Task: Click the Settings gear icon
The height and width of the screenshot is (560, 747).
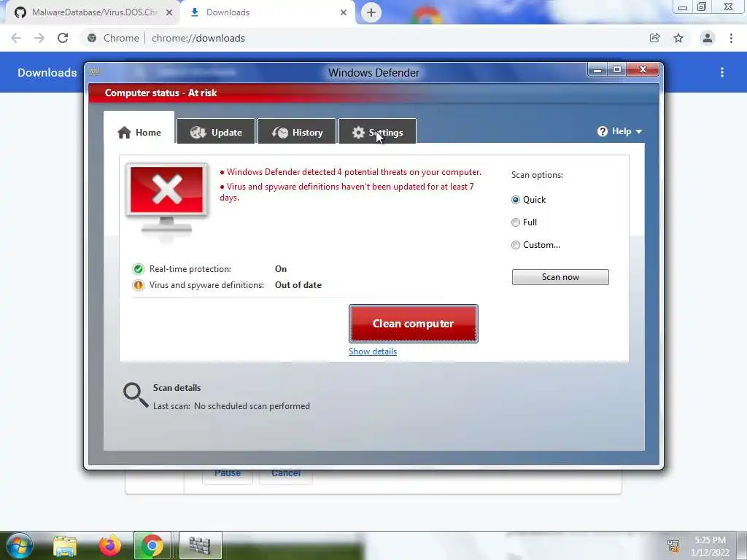Action: pos(358,133)
